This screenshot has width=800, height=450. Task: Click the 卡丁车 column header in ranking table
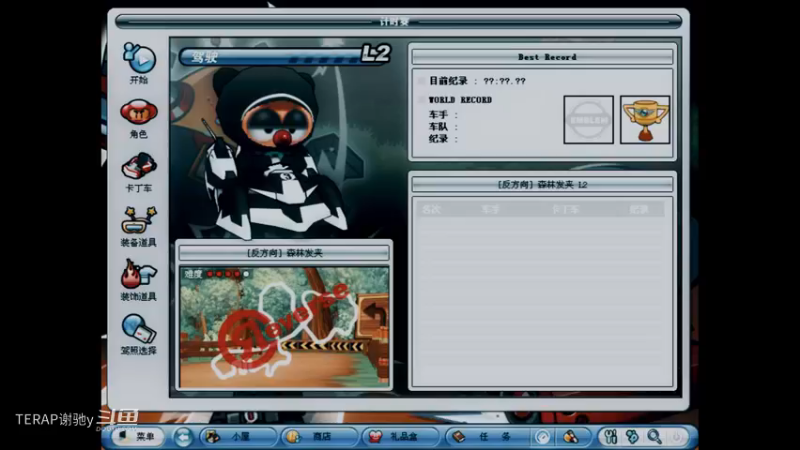coord(565,209)
